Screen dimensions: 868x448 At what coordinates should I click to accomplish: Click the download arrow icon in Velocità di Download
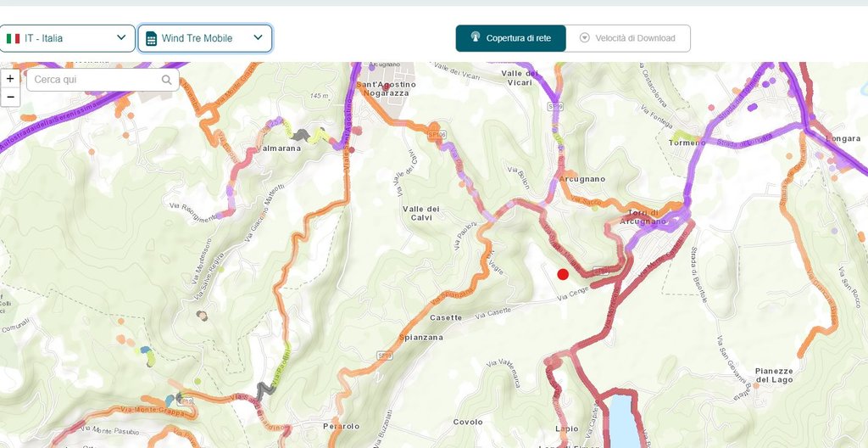coord(585,38)
